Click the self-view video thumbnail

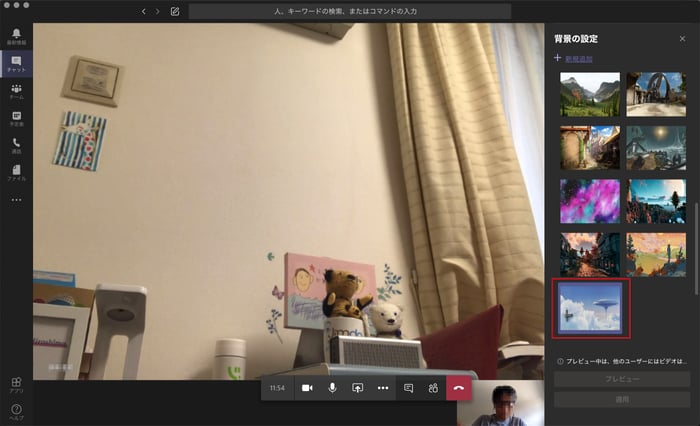click(x=500, y=403)
